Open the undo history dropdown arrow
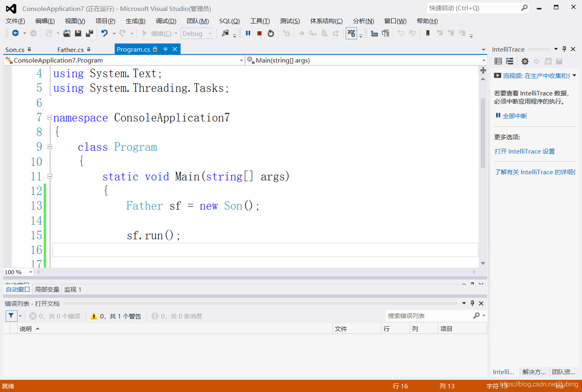This screenshot has width=582, height=392. tap(114, 34)
